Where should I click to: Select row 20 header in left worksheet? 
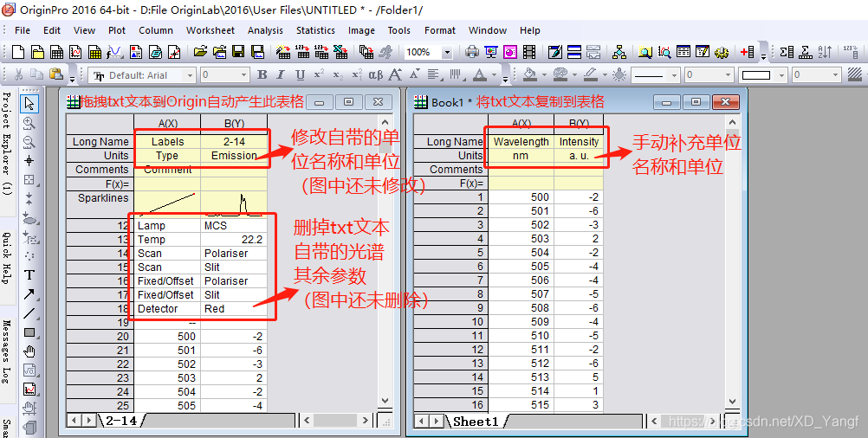(x=100, y=336)
